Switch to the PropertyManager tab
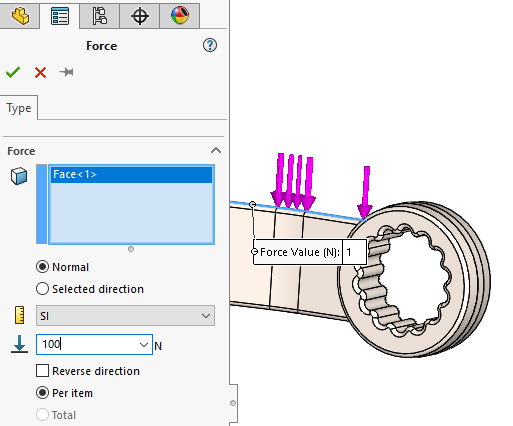The height and width of the screenshot is (426, 513). [x=60, y=16]
